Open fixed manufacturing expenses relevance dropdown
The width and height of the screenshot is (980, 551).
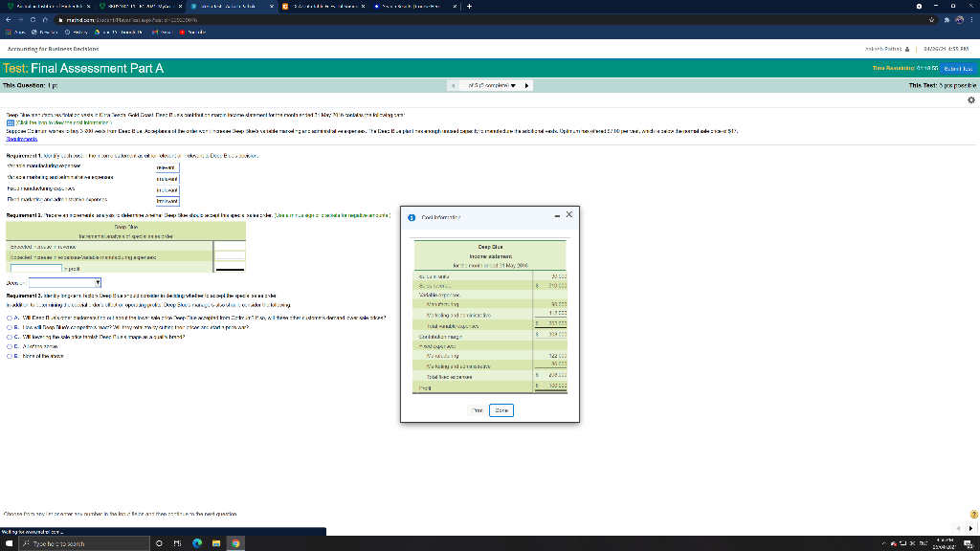(167, 190)
